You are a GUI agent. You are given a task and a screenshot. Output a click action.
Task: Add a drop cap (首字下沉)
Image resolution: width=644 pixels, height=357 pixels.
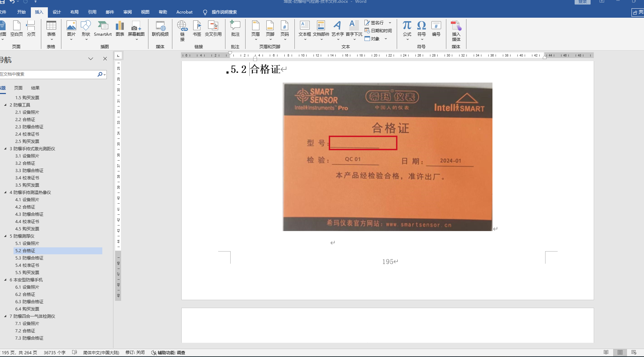[x=354, y=31]
